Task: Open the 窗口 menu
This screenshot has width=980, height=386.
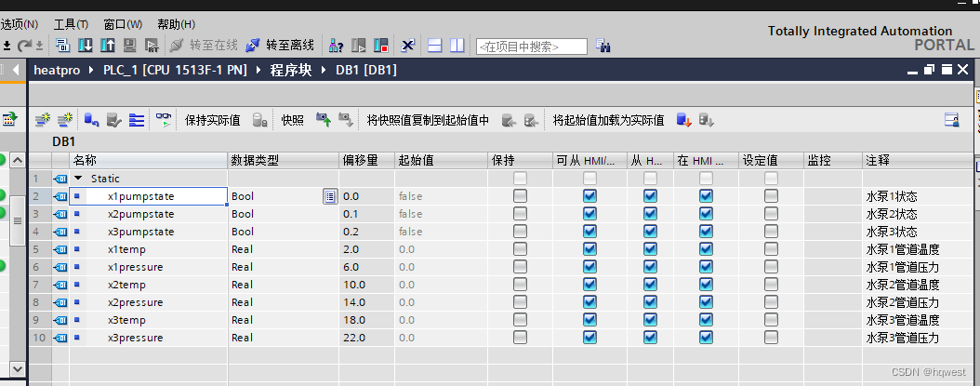Action: coord(123,24)
